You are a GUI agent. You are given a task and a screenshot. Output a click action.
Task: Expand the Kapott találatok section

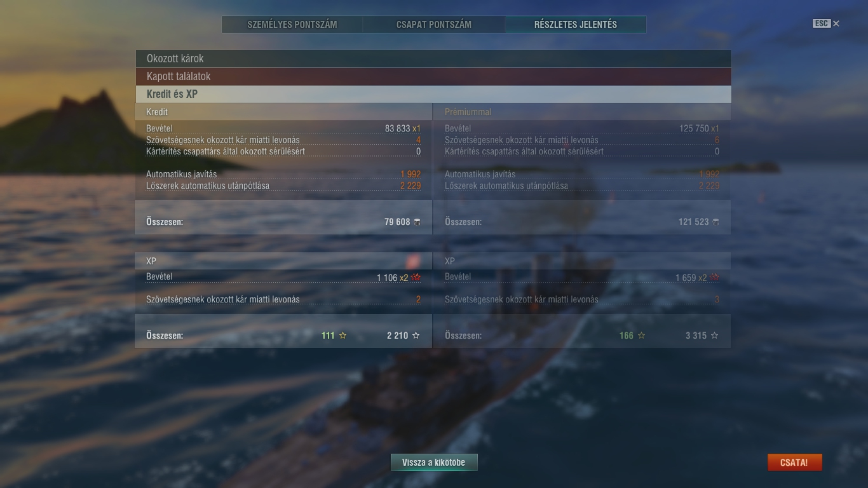[x=433, y=76]
